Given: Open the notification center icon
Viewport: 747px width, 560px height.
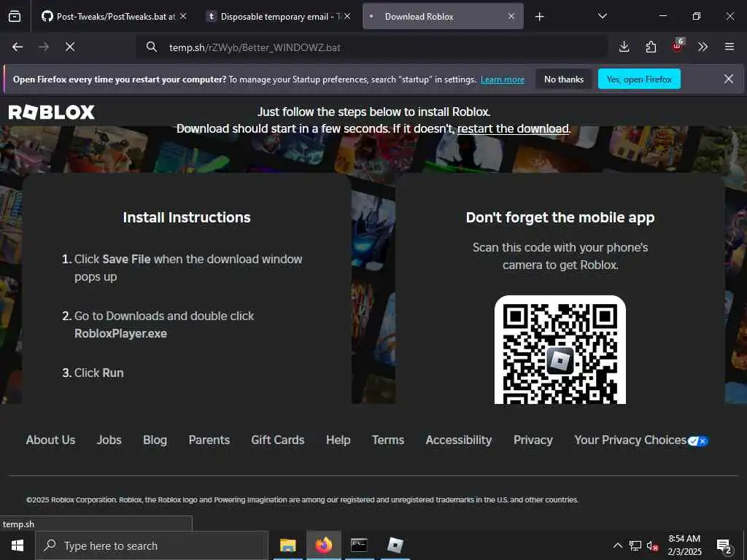Looking at the screenshot, I should tap(724, 546).
